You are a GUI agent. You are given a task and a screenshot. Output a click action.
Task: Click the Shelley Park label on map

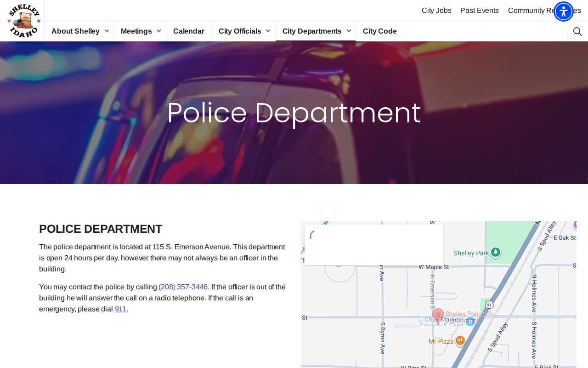point(471,253)
